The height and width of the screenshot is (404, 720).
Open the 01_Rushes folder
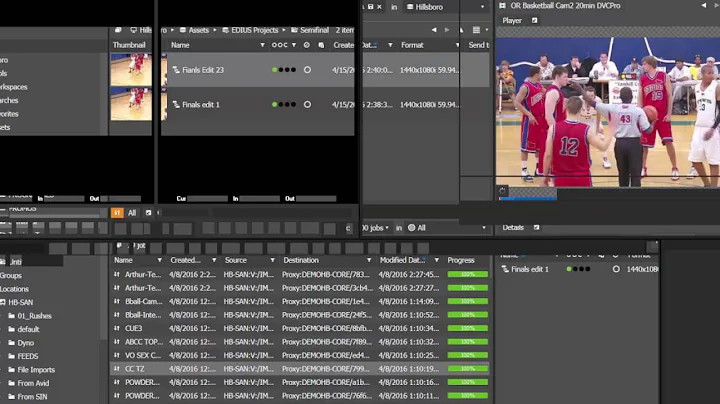pos(34,316)
